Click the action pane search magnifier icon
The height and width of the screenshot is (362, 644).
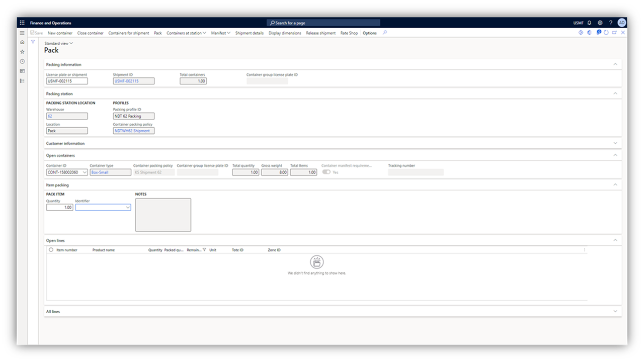point(385,33)
